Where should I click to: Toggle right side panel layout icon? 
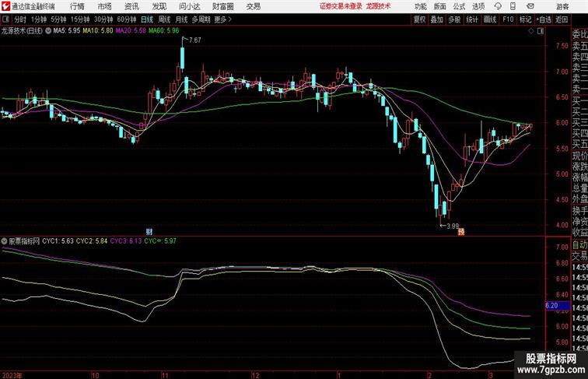(541, 31)
